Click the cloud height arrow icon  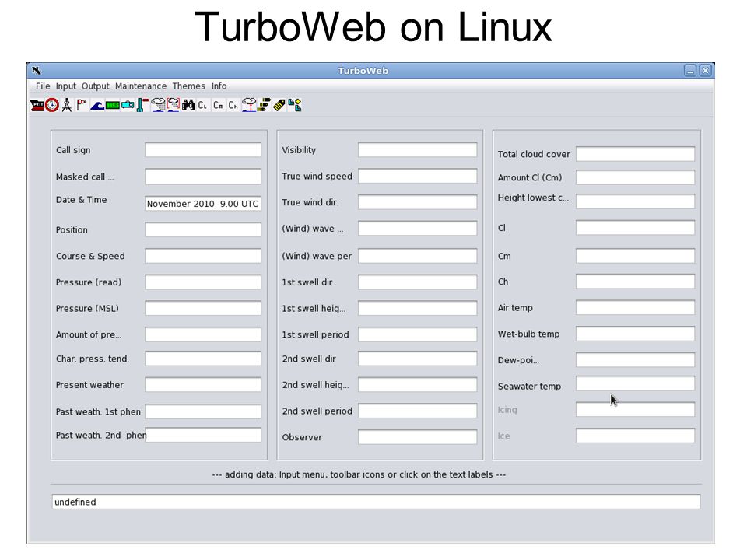(x=249, y=105)
